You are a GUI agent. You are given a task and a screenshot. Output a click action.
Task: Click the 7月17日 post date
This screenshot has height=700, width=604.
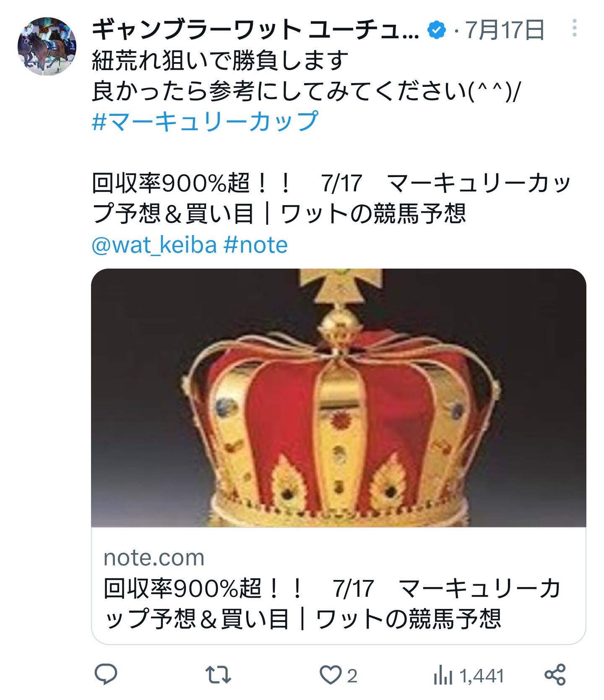(x=505, y=30)
